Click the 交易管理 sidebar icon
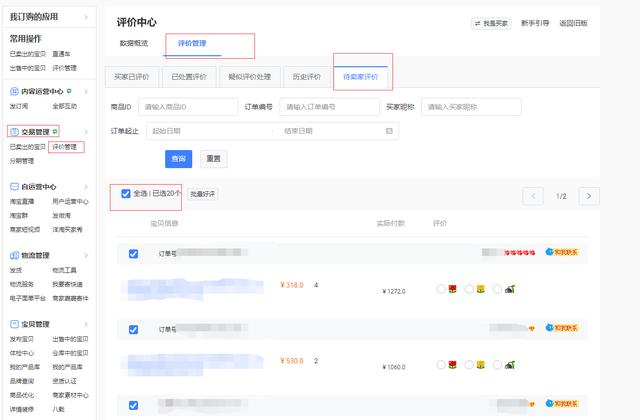The width and height of the screenshot is (640, 420). pyautogui.click(x=14, y=132)
